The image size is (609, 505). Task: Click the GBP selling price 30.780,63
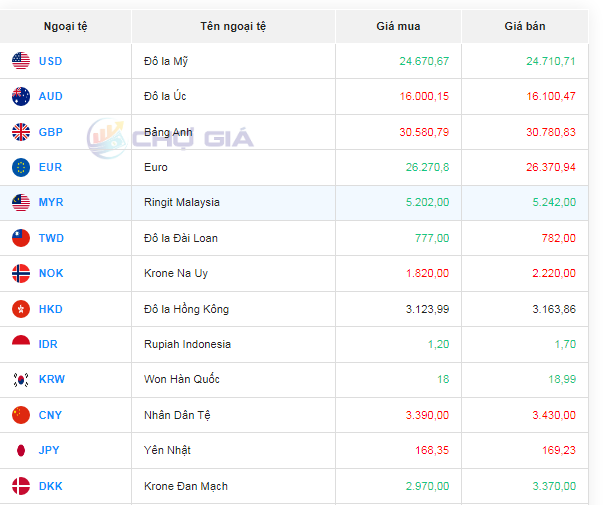[550, 132]
